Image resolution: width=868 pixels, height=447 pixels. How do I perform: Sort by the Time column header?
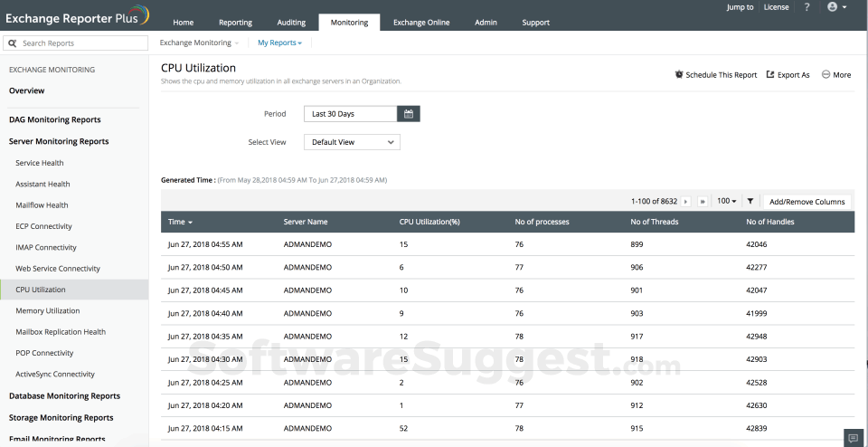[x=180, y=222]
